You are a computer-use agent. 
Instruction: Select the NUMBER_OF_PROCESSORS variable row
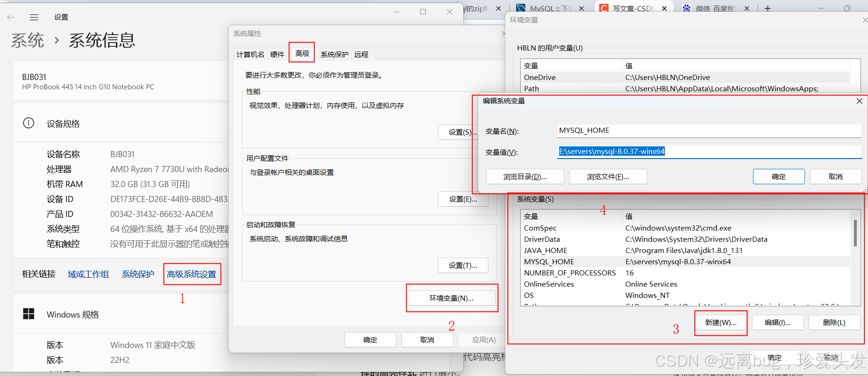pos(685,273)
